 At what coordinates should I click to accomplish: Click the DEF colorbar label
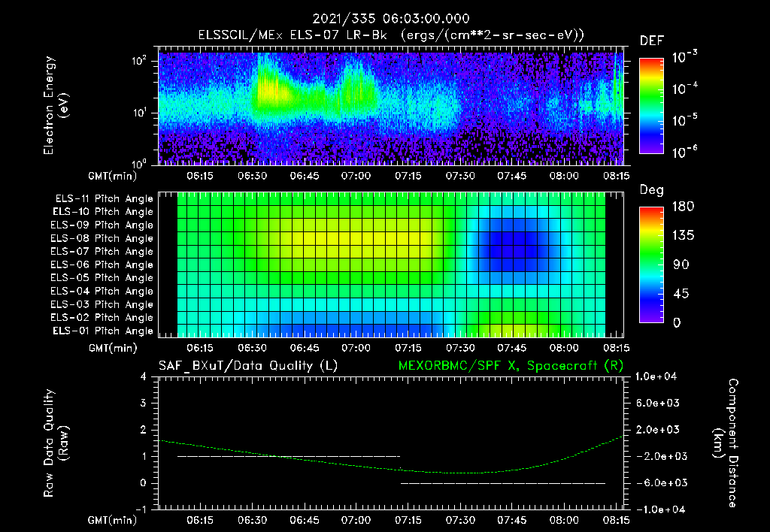[x=652, y=41]
